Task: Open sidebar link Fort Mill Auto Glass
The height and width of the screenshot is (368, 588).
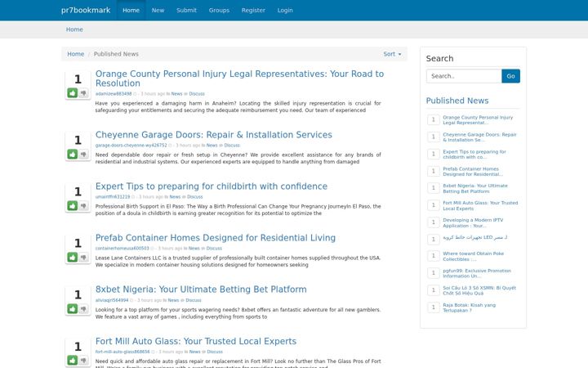Action: tap(480, 206)
